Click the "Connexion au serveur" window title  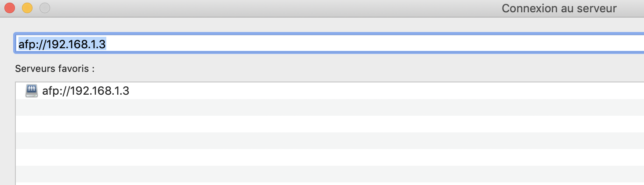click(559, 8)
